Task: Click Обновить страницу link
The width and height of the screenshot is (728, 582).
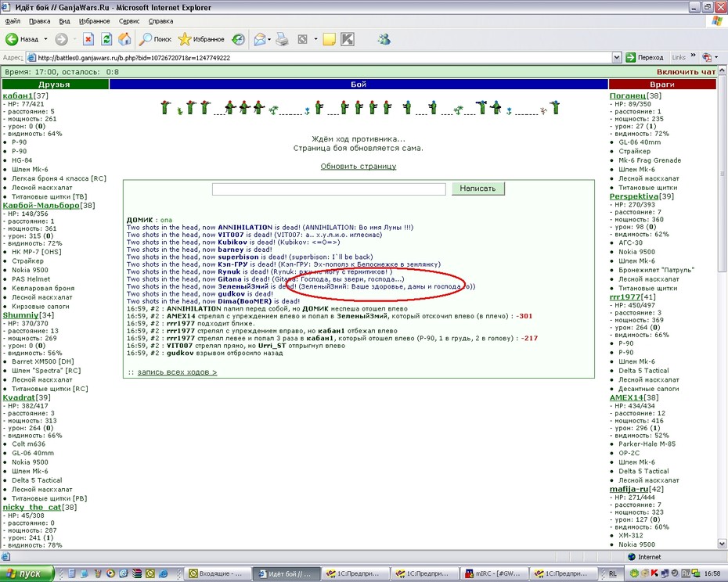Action: 359,166
